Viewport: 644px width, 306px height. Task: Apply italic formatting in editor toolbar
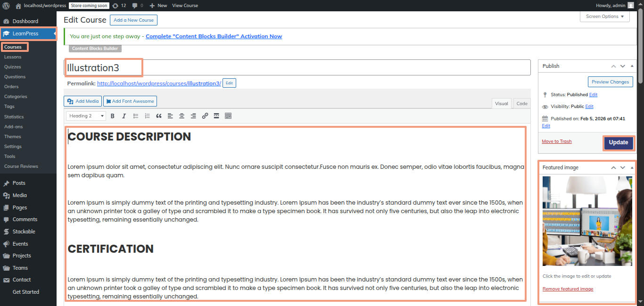(x=124, y=116)
